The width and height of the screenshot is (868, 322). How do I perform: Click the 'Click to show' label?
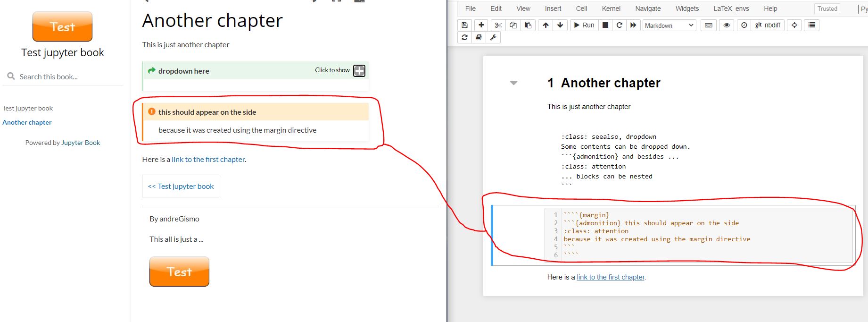pos(332,70)
